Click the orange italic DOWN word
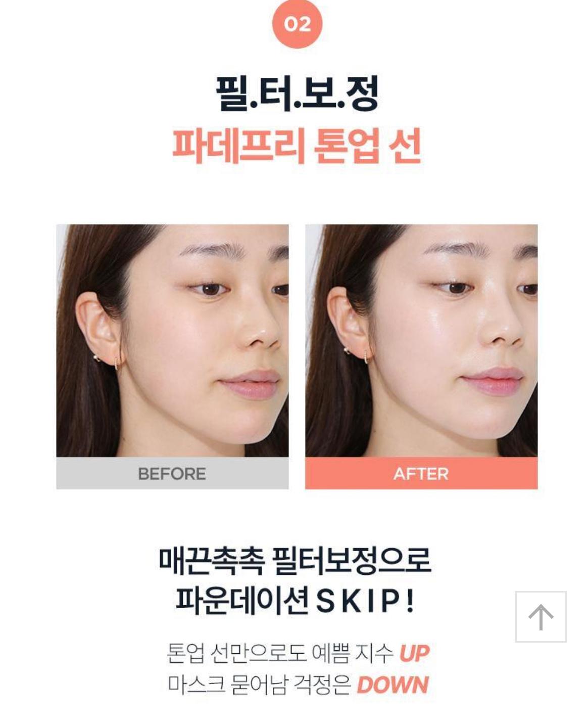 (393, 685)
